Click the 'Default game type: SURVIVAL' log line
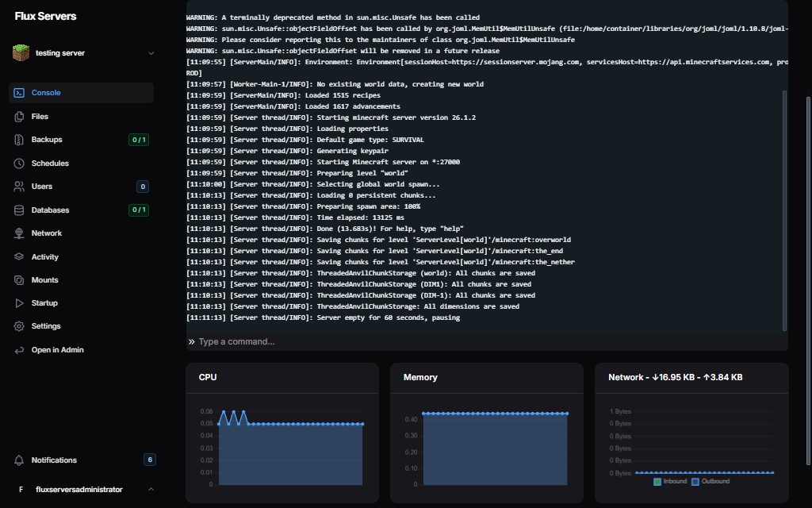Viewport: 812px width, 508px height. (305, 140)
